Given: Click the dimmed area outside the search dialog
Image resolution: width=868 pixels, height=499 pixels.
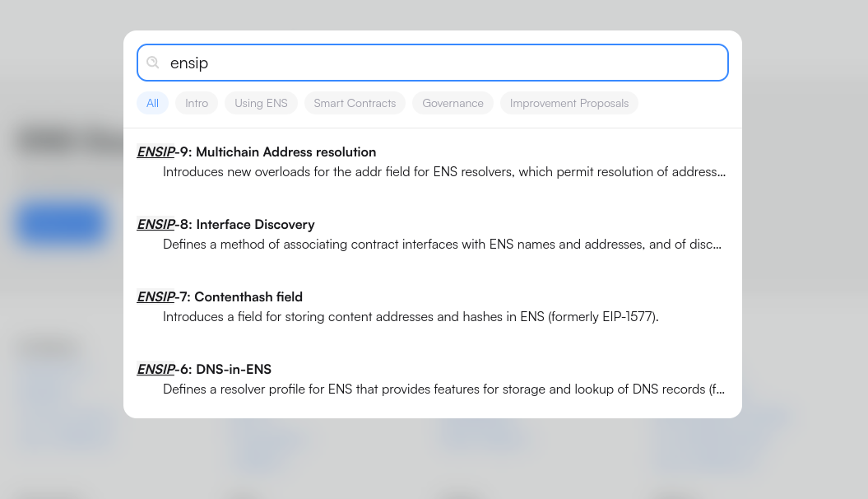Looking at the screenshot, I should click(806, 247).
